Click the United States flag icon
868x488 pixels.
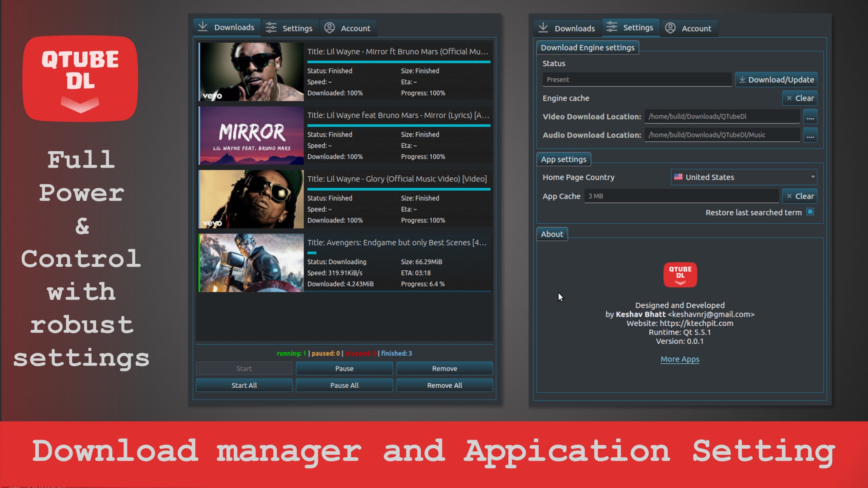tap(678, 177)
